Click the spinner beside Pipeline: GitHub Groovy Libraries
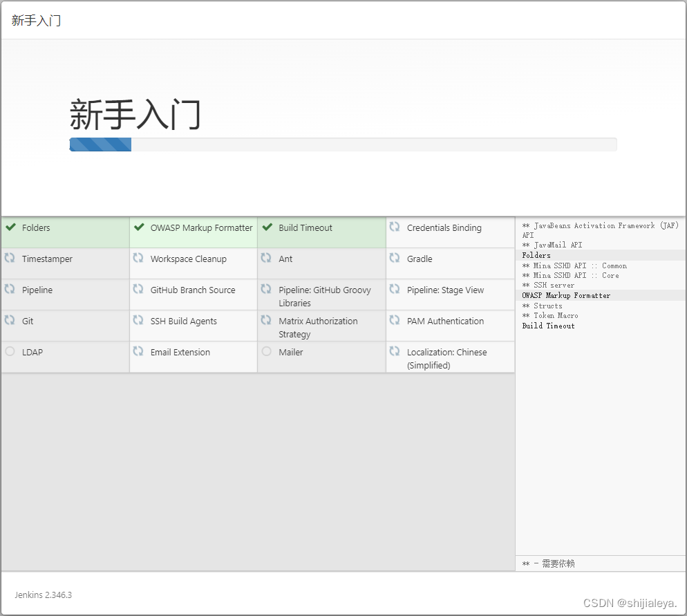687x616 pixels. pos(266,289)
